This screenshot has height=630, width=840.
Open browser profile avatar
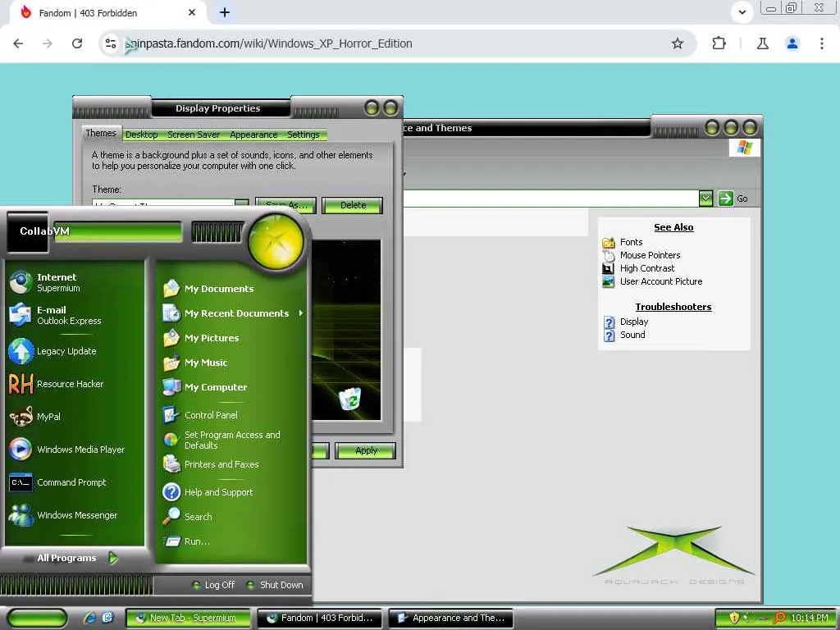(x=792, y=43)
